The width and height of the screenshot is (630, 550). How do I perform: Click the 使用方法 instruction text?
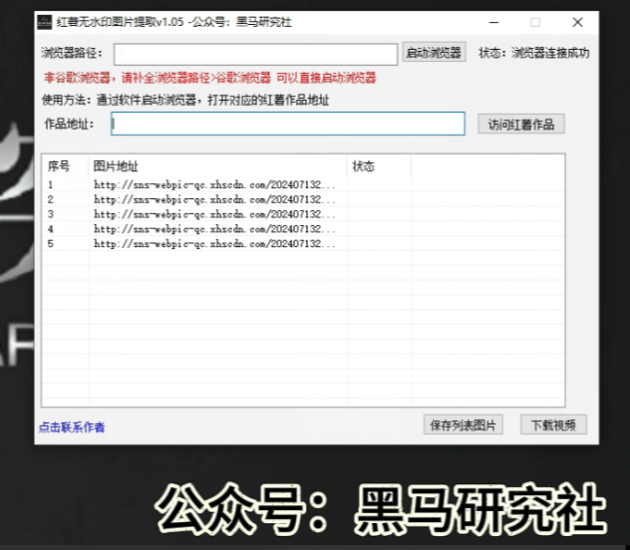(x=185, y=100)
